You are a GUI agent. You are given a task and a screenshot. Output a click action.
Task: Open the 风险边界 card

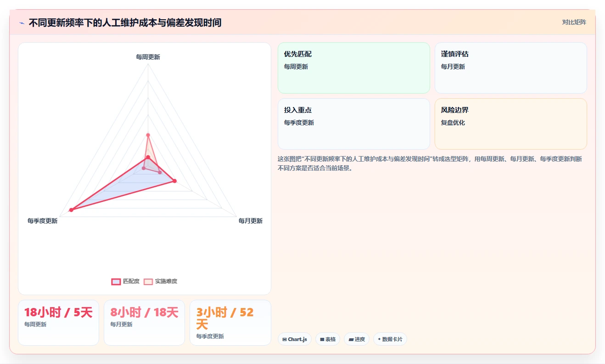coord(511,124)
